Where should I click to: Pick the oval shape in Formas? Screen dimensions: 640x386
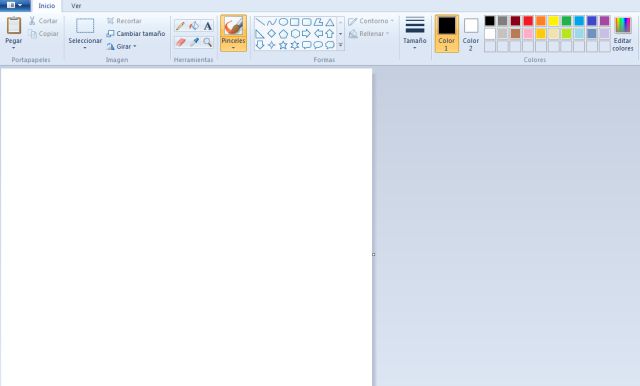coord(283,22)
